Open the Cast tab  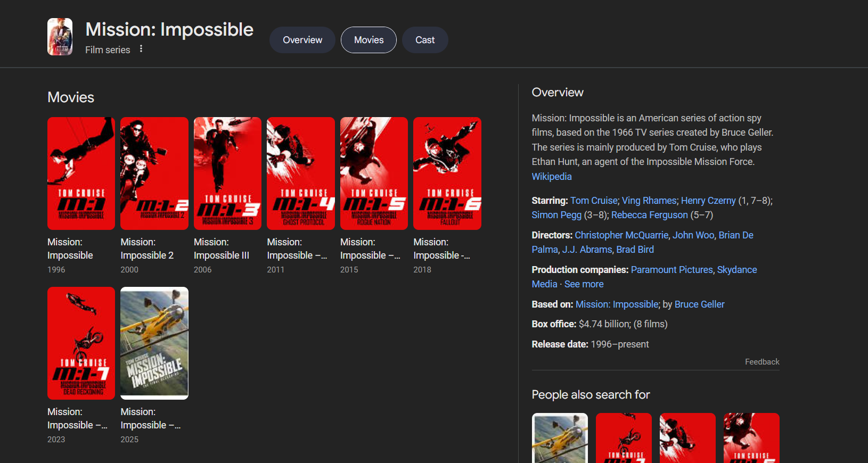[x=425, y=40]
